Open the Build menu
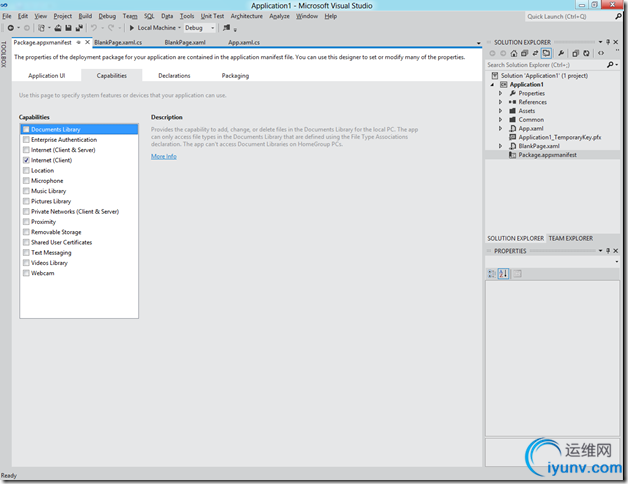Image resolution: width=628 pixels, height=484 pixels. click(85, 16)
